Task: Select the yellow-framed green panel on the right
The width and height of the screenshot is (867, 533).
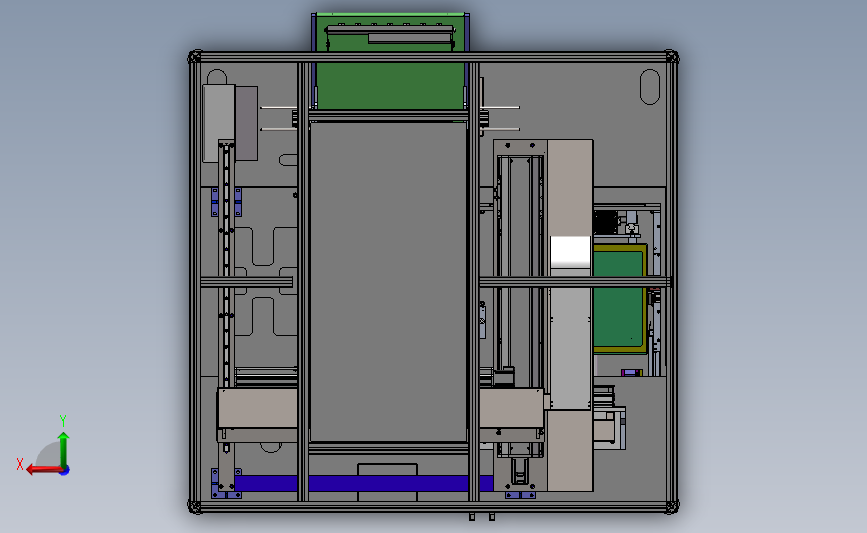Action: click(x=619, y=299)
